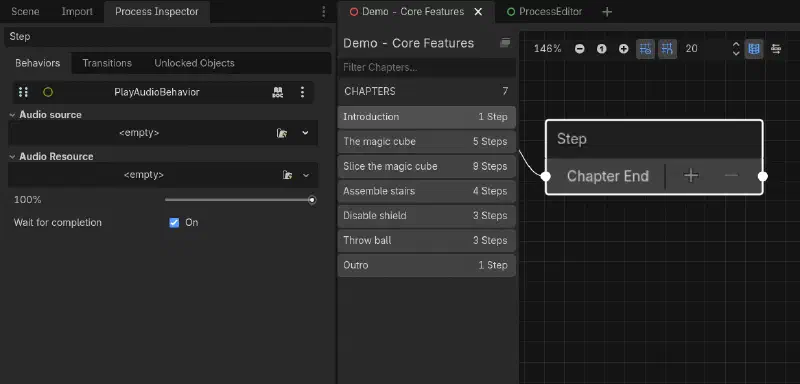
Task: Add a new editor tab
Action: (607, 12)
